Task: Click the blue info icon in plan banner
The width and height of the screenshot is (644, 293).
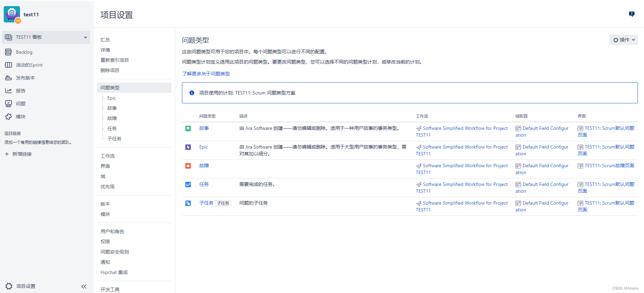Action: [192, 93]
